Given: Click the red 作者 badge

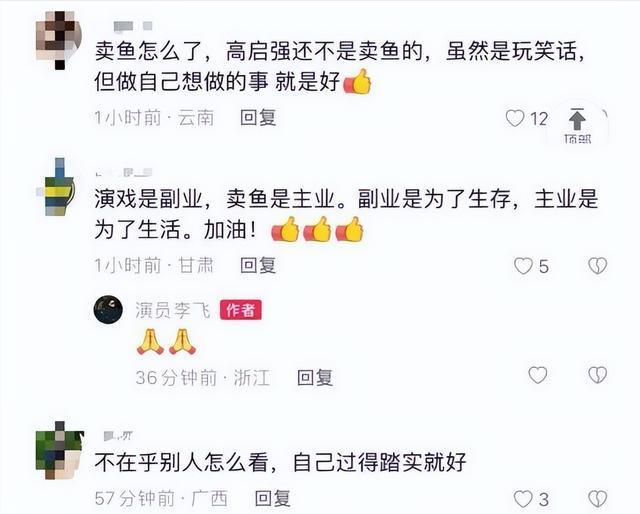Looking at the screenshot, I should [x=241, y=310].
